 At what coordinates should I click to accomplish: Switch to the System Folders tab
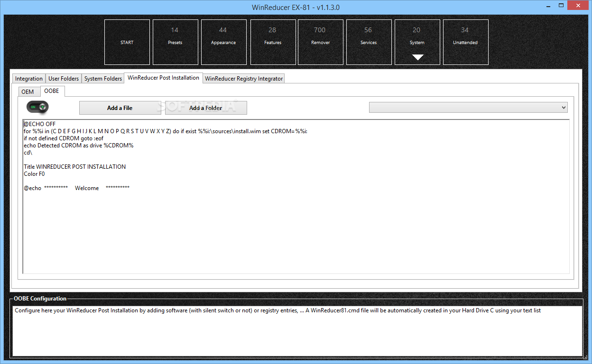103,79
